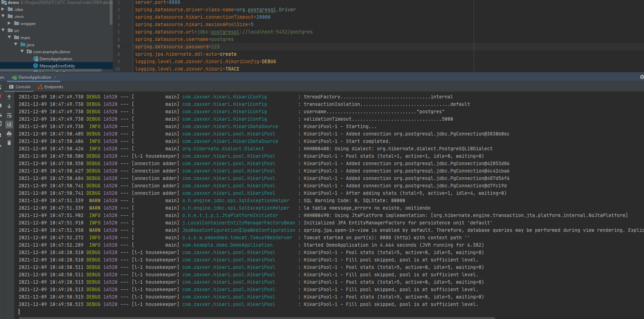Click the com.example.demo package icon
The height and width of the screenshot is (319, 644).
pyautogui.click(x=29, y=52)
